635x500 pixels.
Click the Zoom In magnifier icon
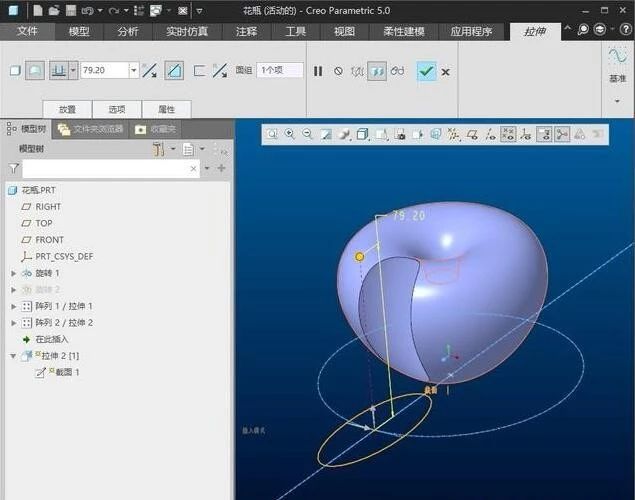(x=289, y=134)
